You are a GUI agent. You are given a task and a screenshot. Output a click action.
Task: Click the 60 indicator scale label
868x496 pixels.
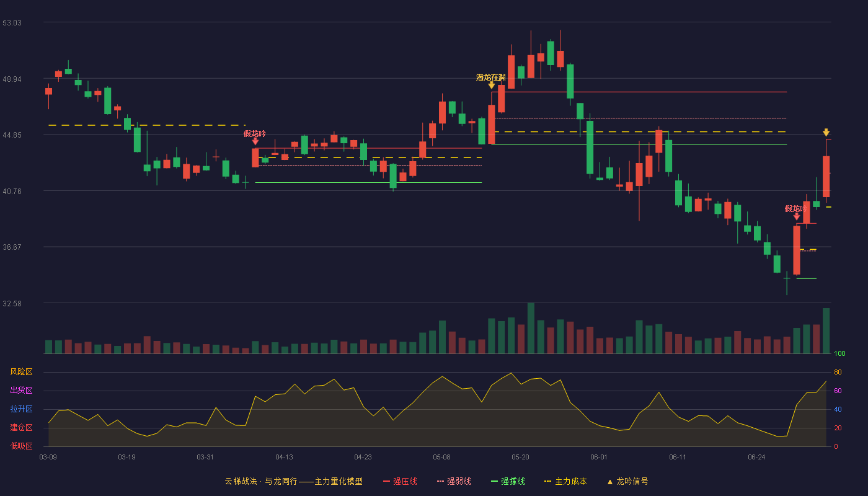838,391
